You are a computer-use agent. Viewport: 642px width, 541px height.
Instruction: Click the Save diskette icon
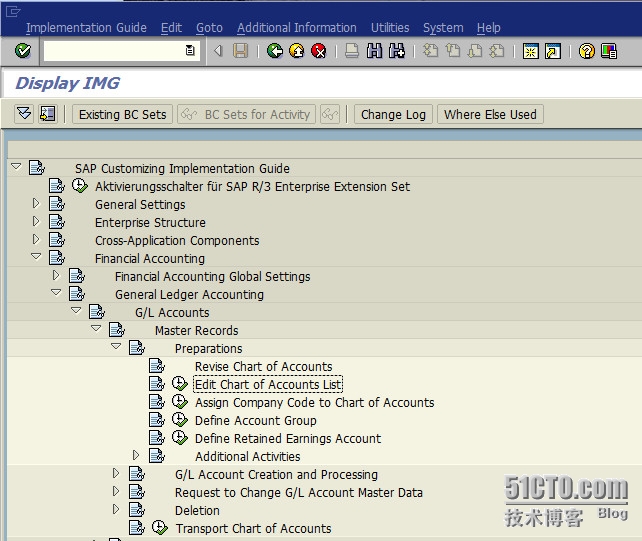tap(240, 51)
